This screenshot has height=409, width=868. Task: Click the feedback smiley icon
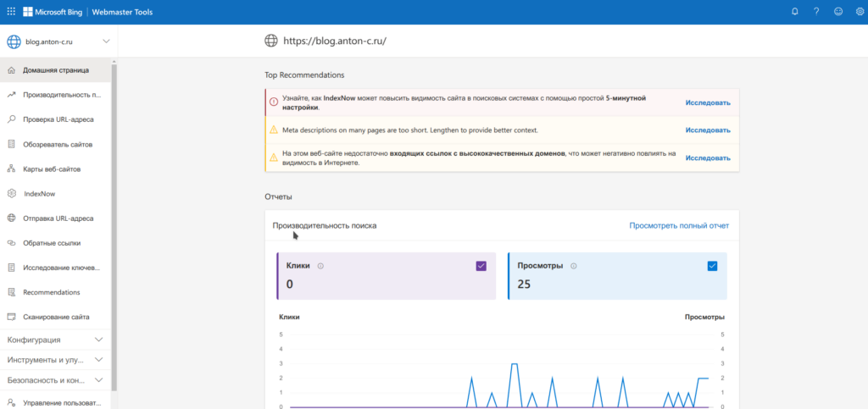pyautogui.click(x=838, y=12)
